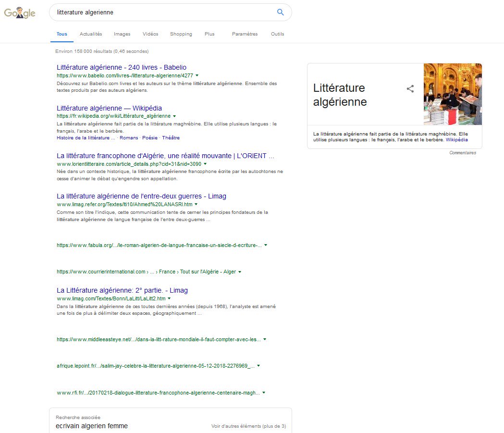Viewport: 504px width, 433px height.
Task: Switch to the Images tab
Action: tap(122, 34)
